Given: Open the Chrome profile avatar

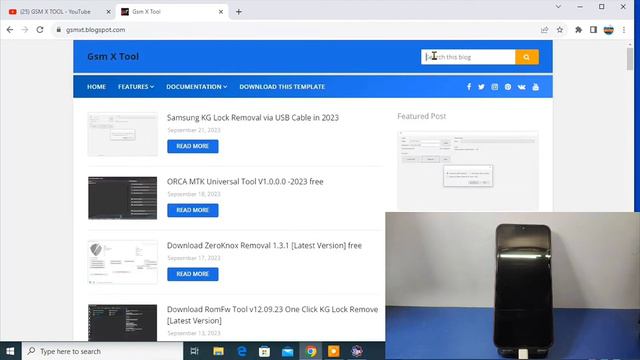Looking at the screenshot, I should (x=609, y=30).
